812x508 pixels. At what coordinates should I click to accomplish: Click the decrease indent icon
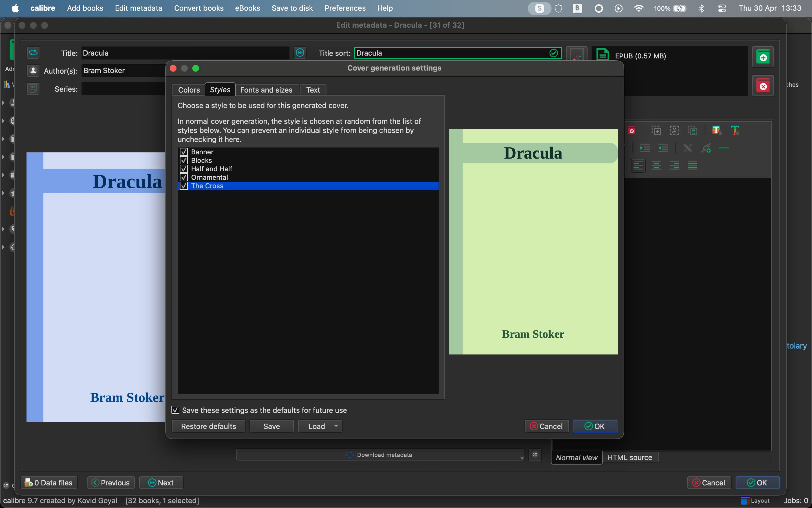[663, 148]
